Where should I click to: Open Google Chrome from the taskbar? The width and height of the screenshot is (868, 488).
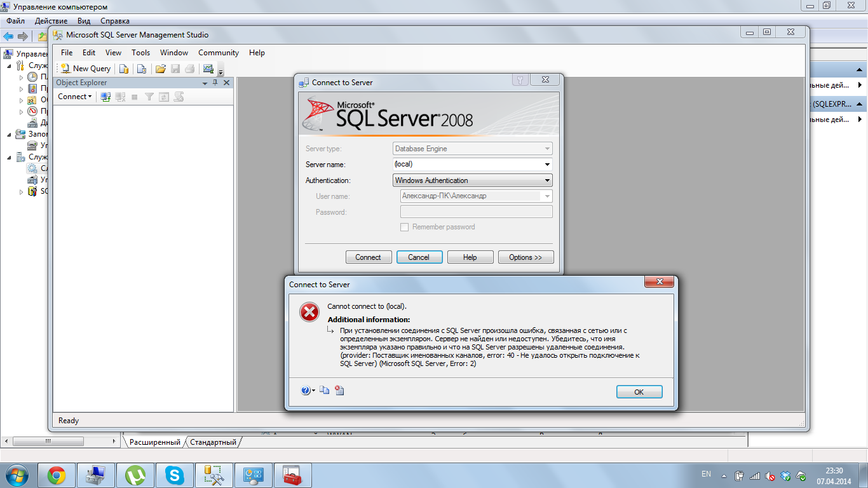point(57,475)
